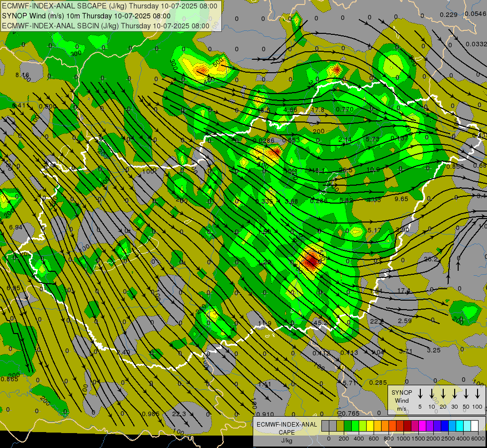Click the 5 m/s wind arrow in legend
Viewport: 487px width, 448px height.
(x=420, y=394)
